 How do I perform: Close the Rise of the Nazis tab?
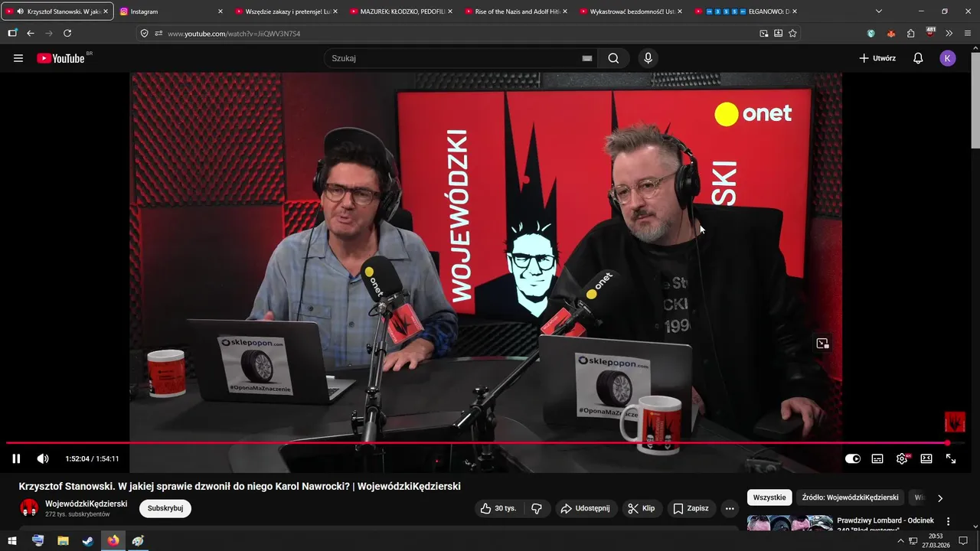[565, 11]
